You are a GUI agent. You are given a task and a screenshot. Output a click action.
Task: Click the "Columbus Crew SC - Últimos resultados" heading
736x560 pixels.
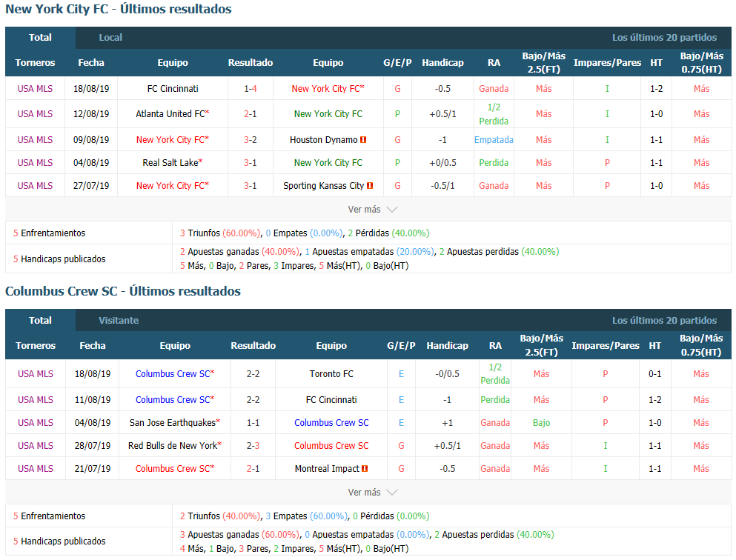point(123,291)
